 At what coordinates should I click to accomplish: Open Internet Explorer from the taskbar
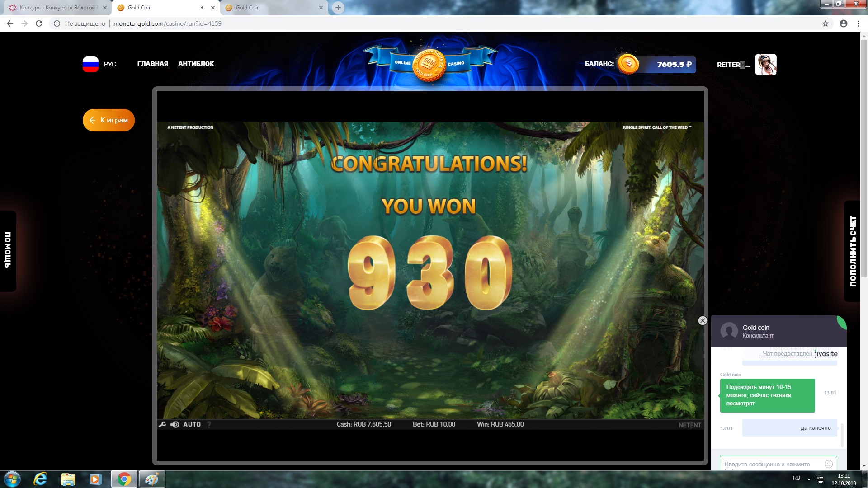click(x=40, y=479)
